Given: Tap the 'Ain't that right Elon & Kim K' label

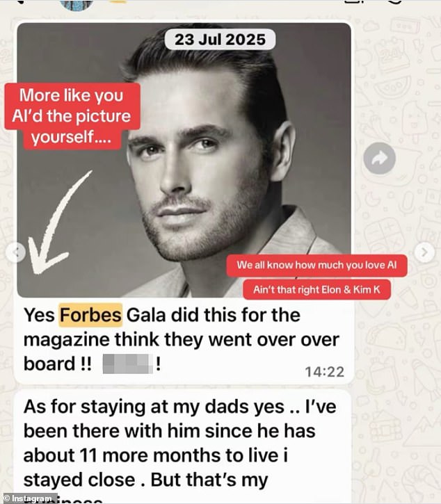Looking at the screenshot, I should coord(316,290).
